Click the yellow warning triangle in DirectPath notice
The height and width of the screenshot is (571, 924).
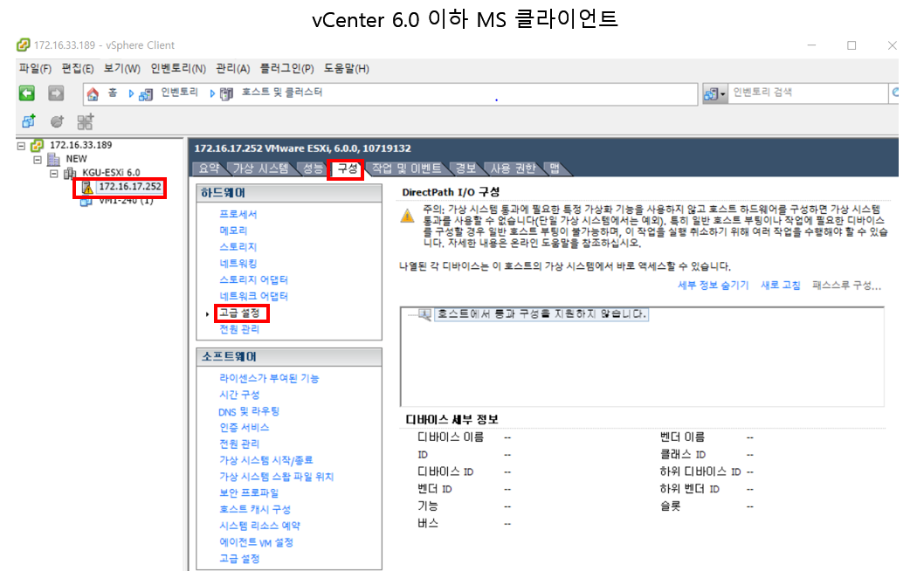click(x=407, y=216)
